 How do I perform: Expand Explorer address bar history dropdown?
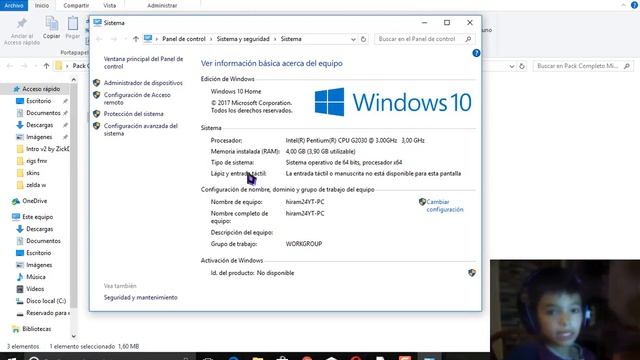[512, 66]
